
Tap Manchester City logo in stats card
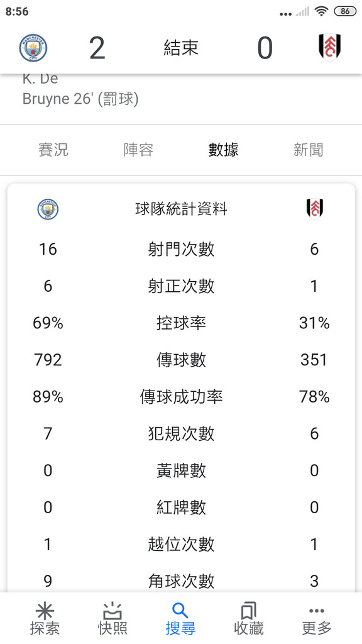(48, 209)
